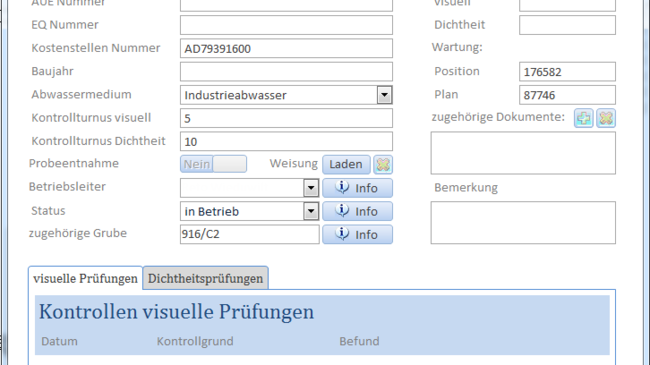Switch to the Dichtheitsprüfungen tab
Viewport: 650px width, 365px height.
[x=206, y=278]
